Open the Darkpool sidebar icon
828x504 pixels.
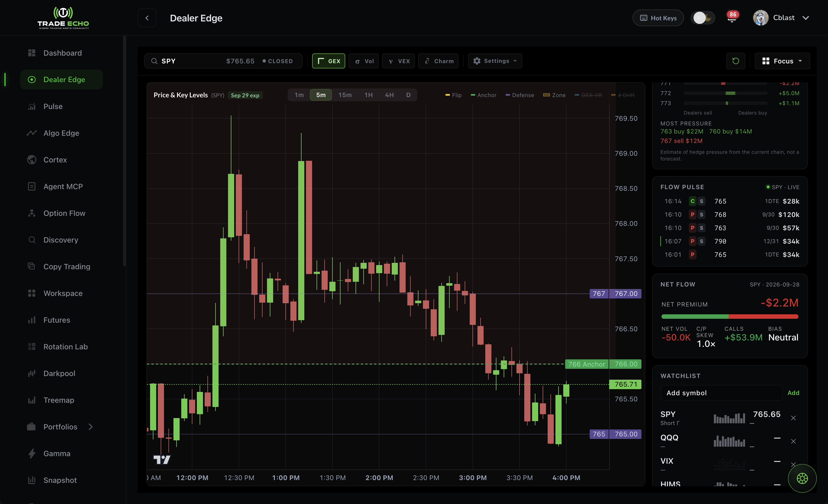[x=31, y=373]
